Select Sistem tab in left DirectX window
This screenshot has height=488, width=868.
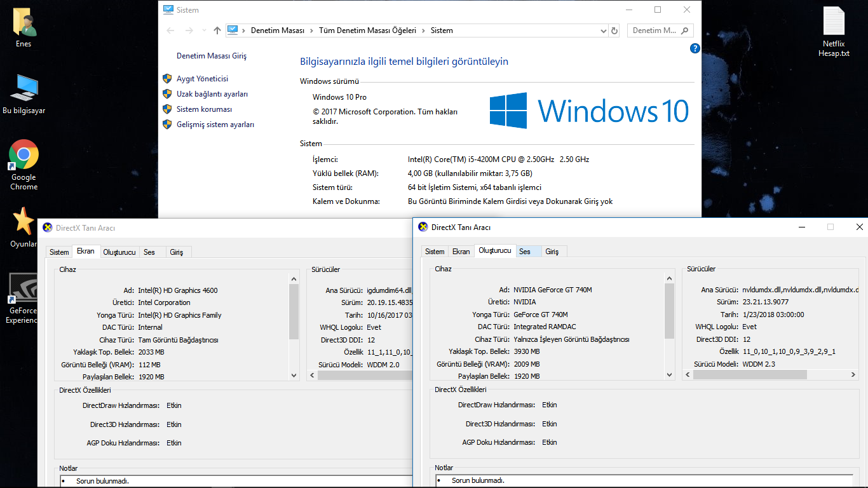59,252
